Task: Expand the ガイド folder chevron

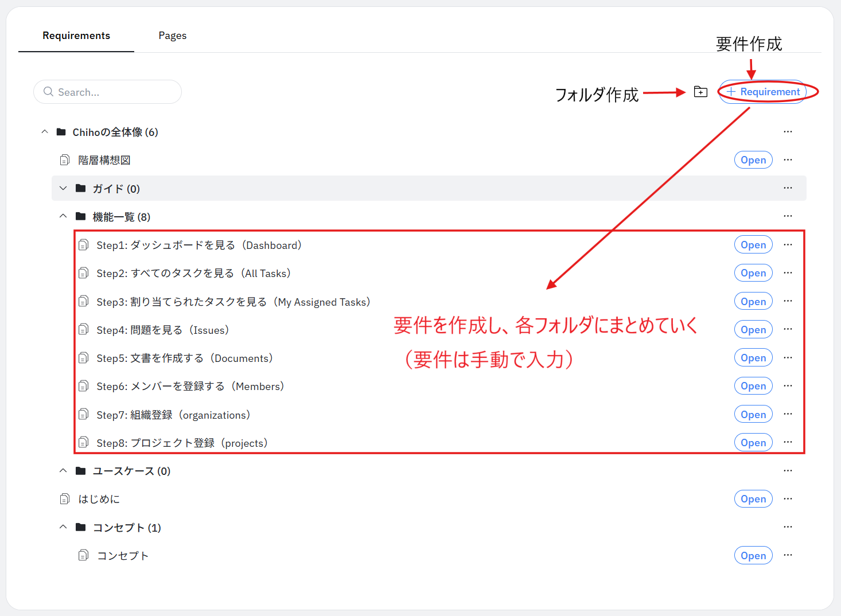Action: tap(63, 188)
